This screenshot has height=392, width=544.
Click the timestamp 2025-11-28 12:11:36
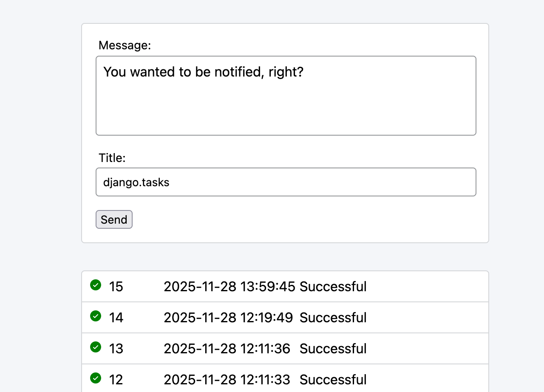(227, 349)
